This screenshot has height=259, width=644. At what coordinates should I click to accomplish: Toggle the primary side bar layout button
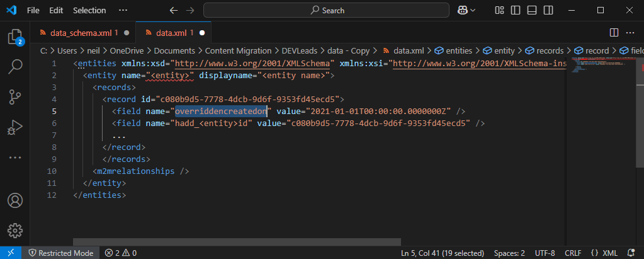(515, 10)
